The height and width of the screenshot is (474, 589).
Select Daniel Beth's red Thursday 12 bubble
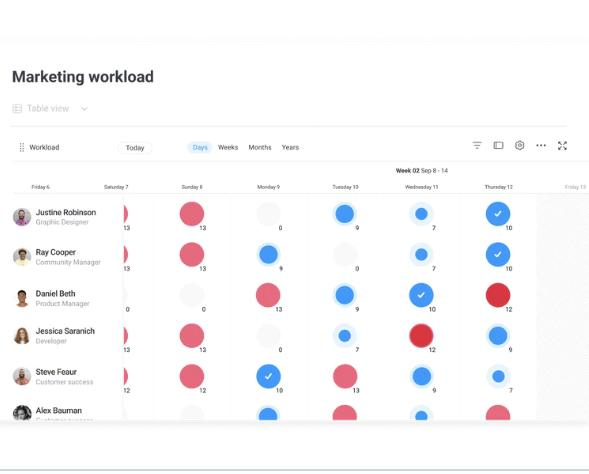pos(498,295)
